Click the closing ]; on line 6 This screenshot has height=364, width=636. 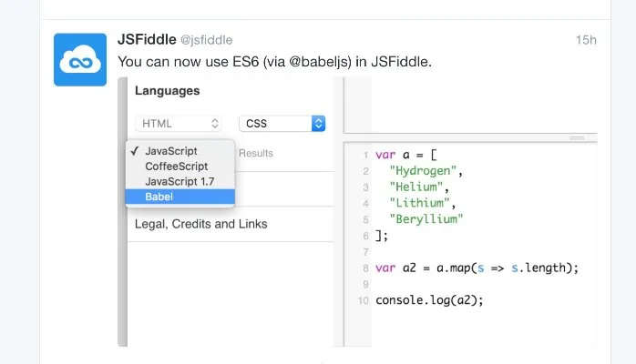[x=382, y=236]
